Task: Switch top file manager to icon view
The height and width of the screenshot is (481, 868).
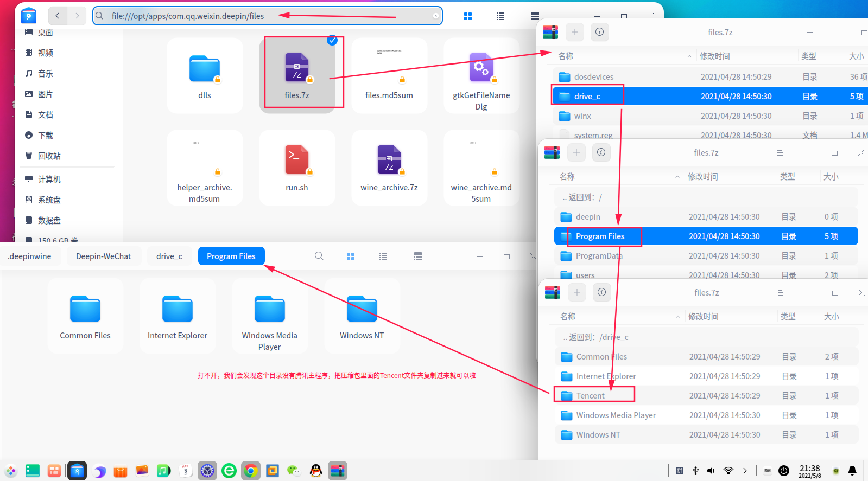Action: click(x=468, y=16)
